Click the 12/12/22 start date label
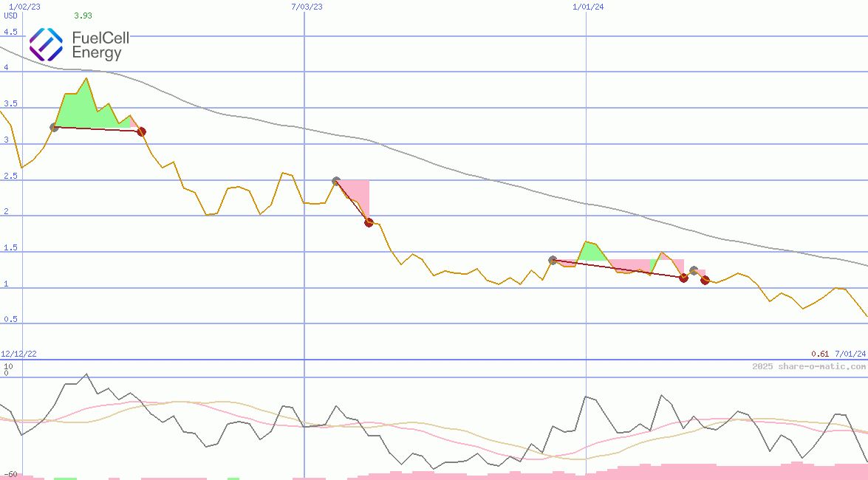 point(18,354)
